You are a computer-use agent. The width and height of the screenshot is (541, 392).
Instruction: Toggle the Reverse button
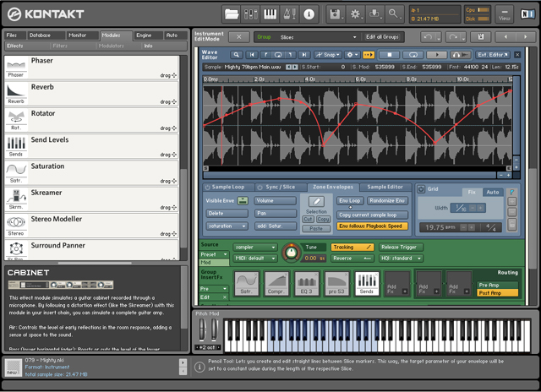pos(352,258)
